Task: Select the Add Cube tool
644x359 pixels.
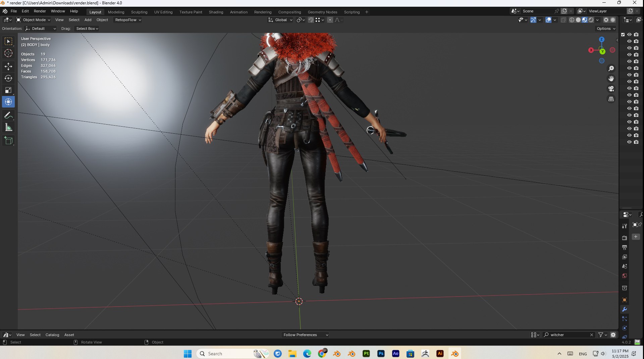Action: (x=8, y=140)
